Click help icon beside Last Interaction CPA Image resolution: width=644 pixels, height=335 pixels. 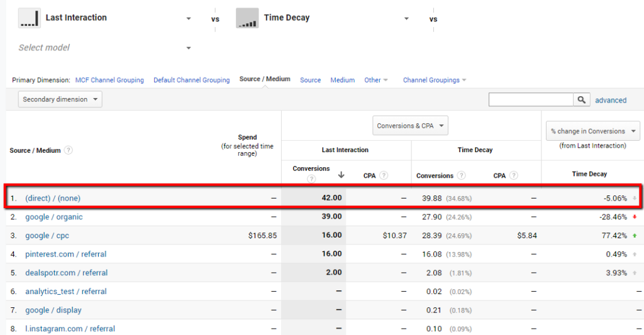(x=383, y=176)
